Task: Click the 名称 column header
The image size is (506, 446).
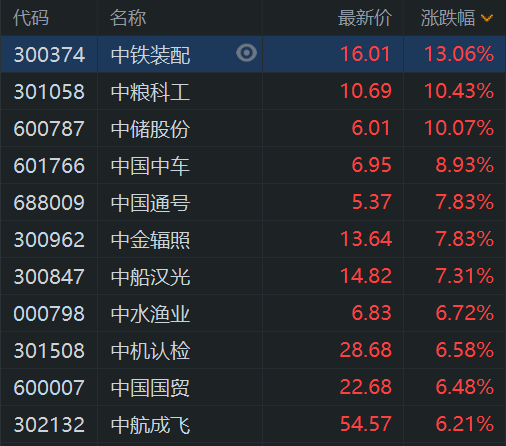Action: (x=128, y=18)
